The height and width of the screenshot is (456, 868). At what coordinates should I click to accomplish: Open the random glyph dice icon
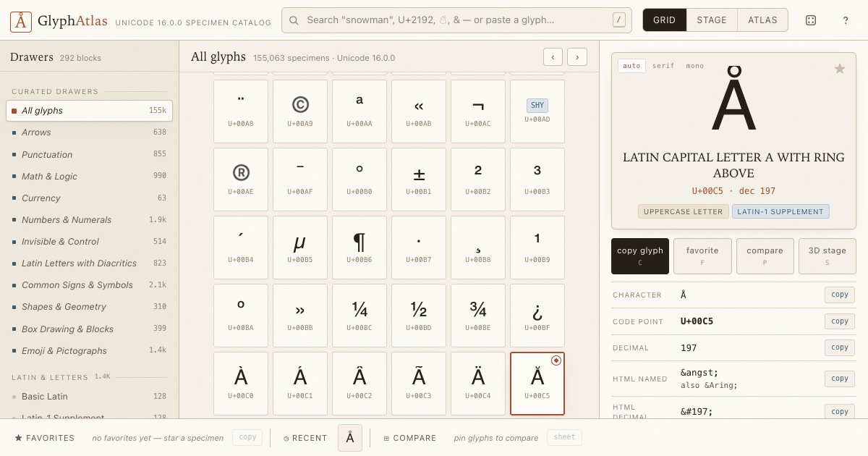811,20
